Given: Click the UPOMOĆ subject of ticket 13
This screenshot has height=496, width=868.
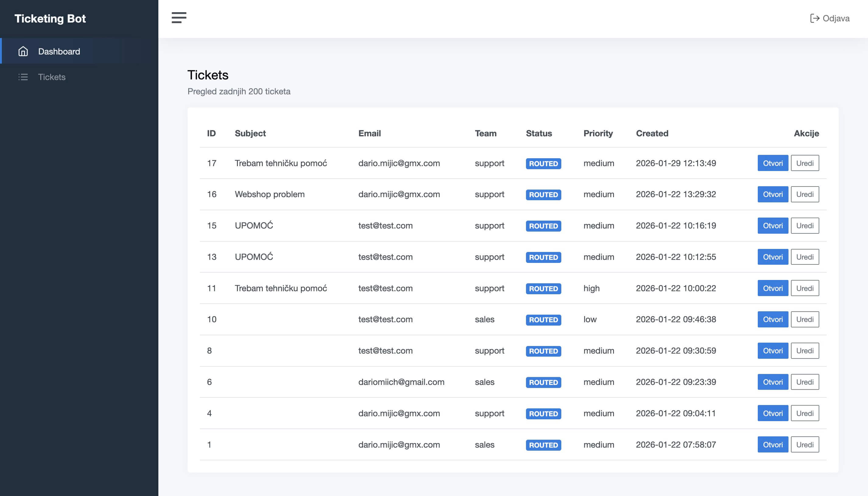Looking at the screenshot, I should point(254,257).
